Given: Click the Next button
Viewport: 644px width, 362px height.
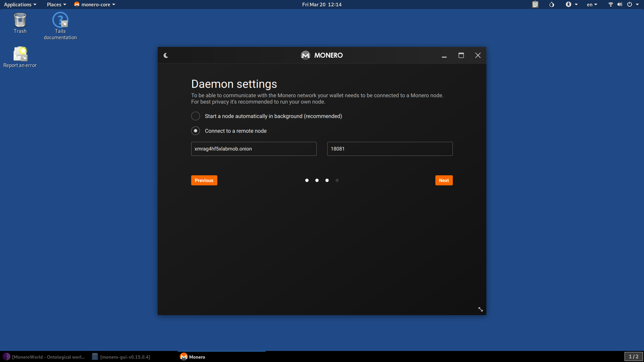Looking at the screenshot, I should (x=443, y=180).
